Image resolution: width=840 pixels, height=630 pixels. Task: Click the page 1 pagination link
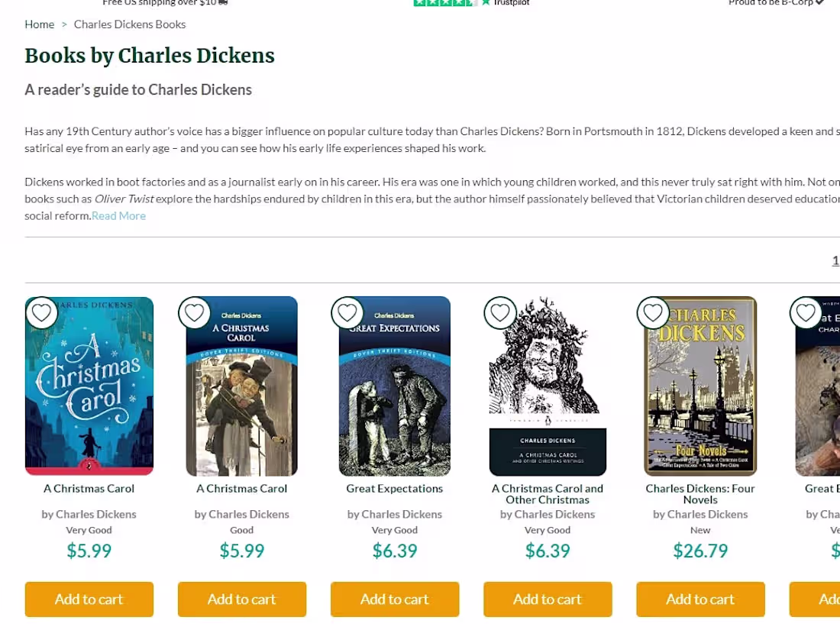point(835,260)
